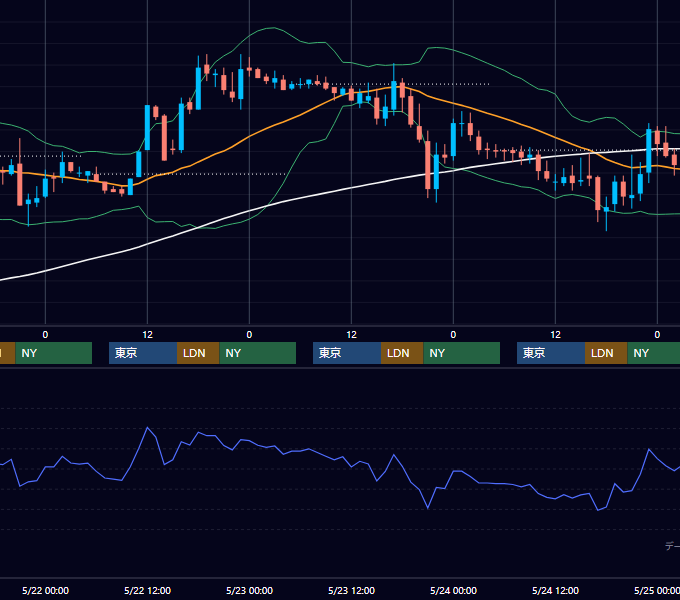Click the 5/23 00:00 date label
This screenshot has height=600, width=680.
pos(249,590)
